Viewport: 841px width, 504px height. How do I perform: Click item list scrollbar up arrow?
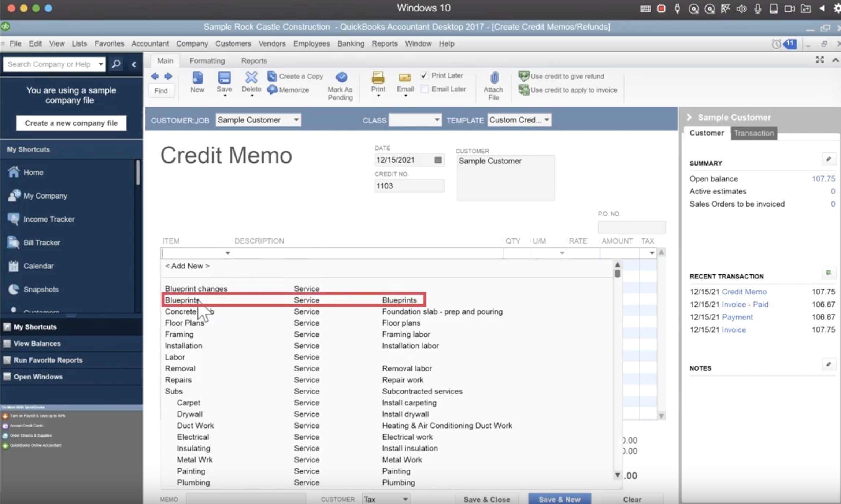pyautogui.click(x=618, y=265)
